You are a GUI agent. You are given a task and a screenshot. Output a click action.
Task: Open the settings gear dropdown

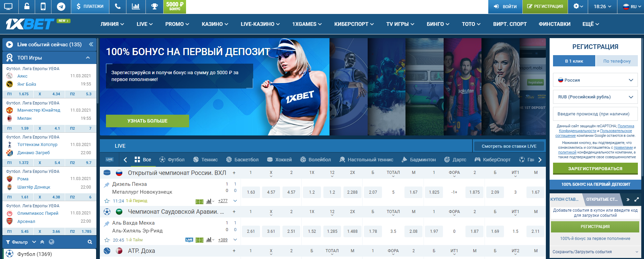pyautogui.click(x=578, y=6)
